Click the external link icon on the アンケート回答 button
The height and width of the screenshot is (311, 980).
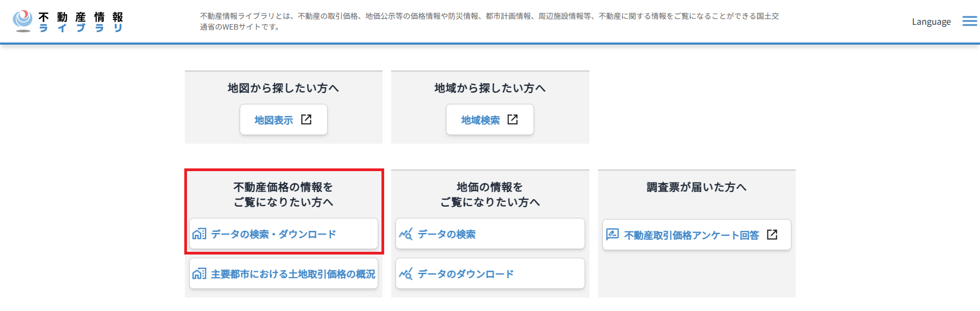click(x=773, y=235)
